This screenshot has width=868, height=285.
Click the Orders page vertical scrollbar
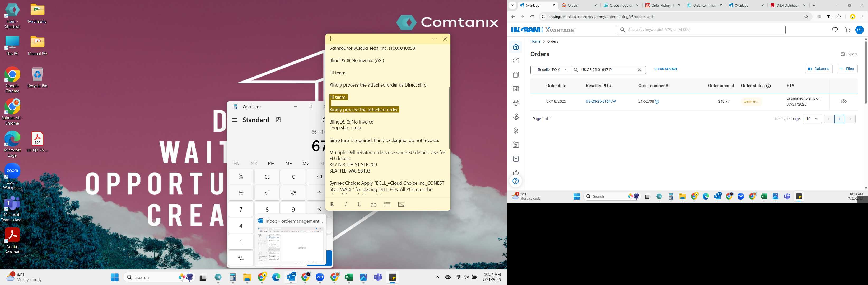(866, 72)
